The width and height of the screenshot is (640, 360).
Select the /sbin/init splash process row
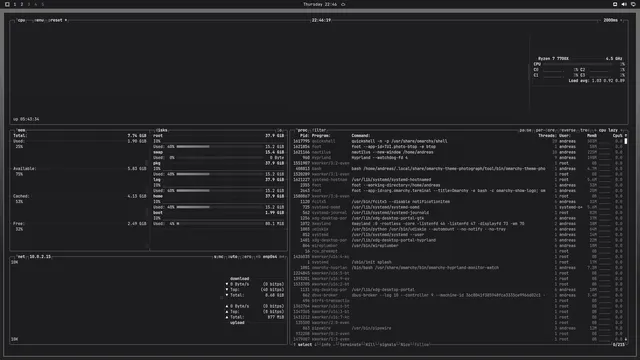pyautogui.click(x=458, y=262)
